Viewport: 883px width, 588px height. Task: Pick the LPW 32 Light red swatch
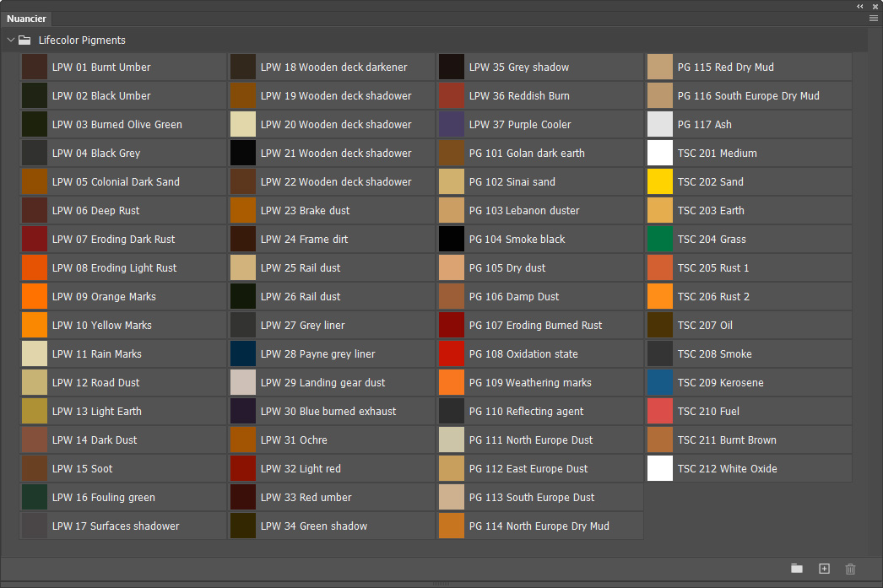(243, 469)
